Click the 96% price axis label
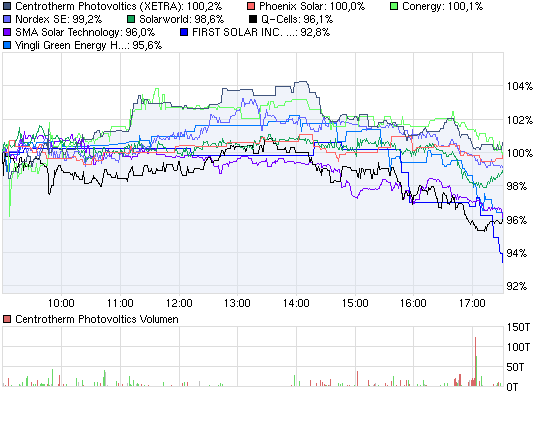Viewport: 545px width, 434px height. point(517,220)
